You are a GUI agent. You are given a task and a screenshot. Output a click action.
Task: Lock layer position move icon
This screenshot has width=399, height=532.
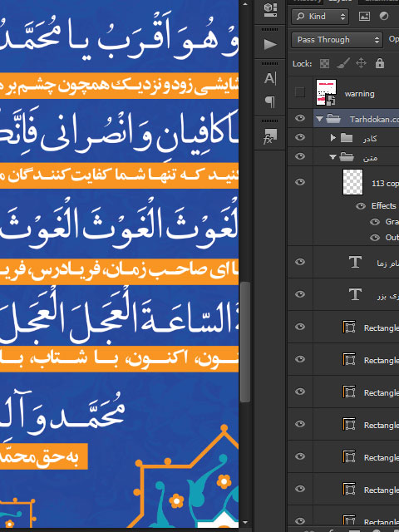[x=361, y=63]
